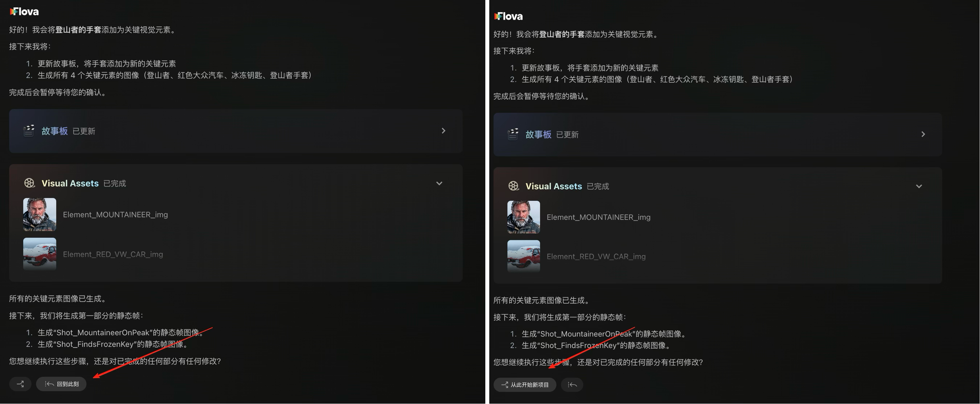This screenshot has height=404, width=980.
Task: Collapse Visual Assets section in left panel
Action: point(439,183)
